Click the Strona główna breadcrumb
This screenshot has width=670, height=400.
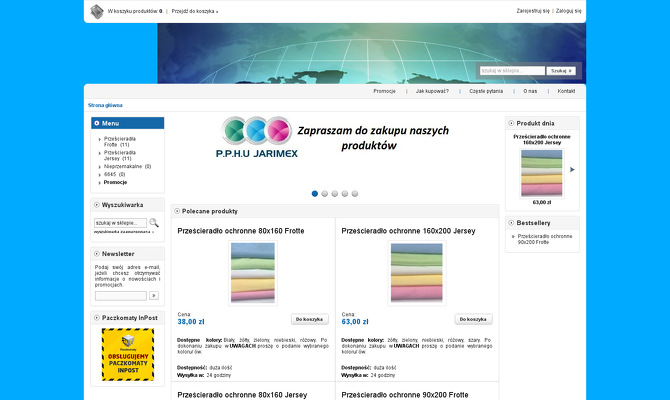click(105, 105)
